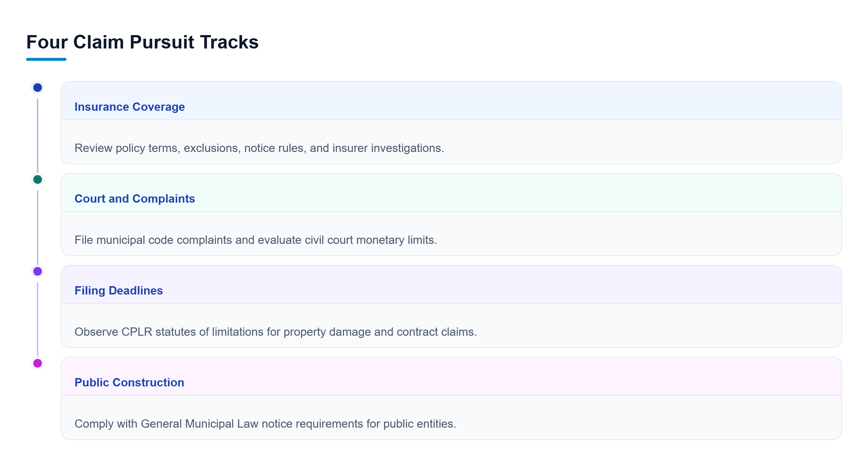Click the teal Court and Complaints timeline dot

(38, 179)
